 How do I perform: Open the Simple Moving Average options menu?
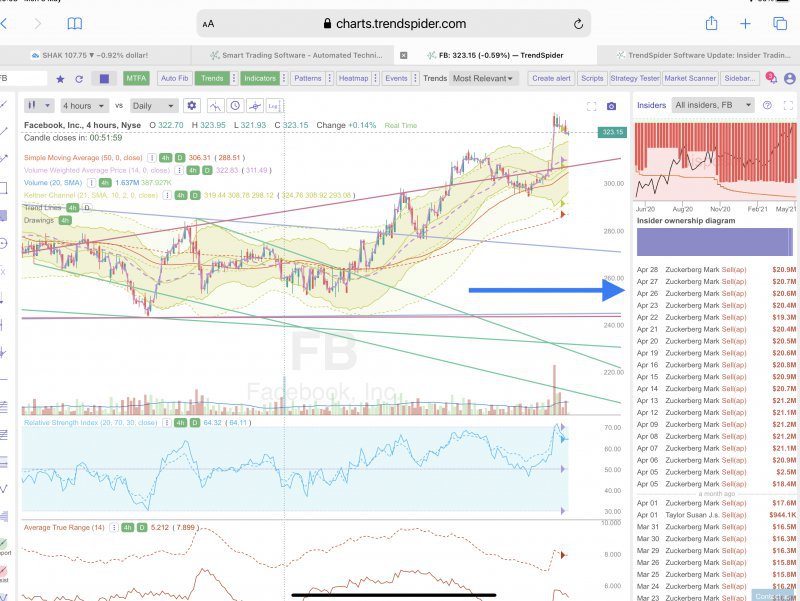[152, 158]
